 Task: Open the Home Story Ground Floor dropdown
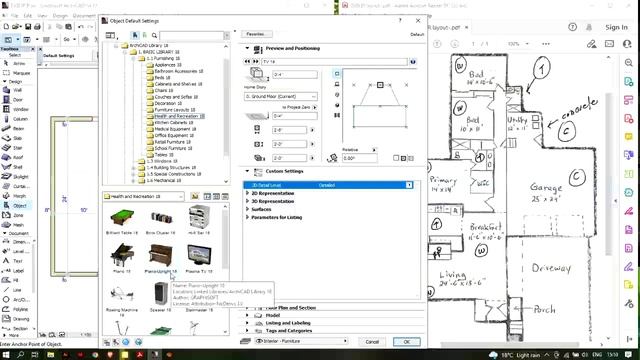280,96
